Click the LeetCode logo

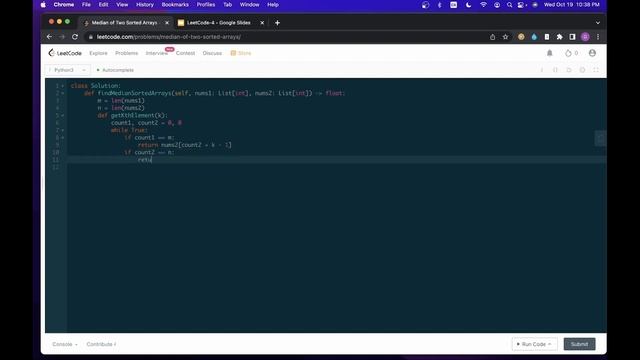65,53
